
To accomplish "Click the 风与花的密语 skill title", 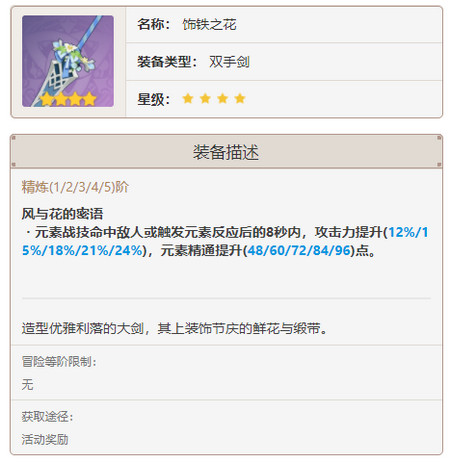I will point(62,214).
